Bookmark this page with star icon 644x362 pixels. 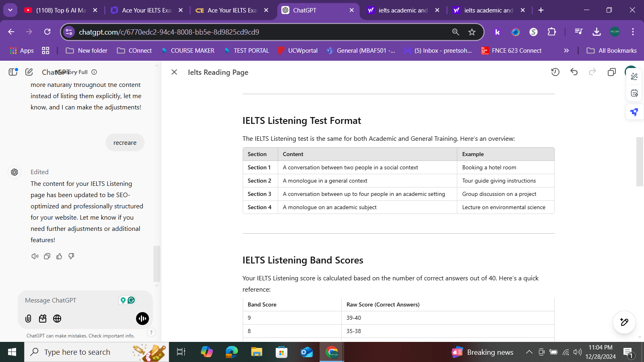click(472, 32)
